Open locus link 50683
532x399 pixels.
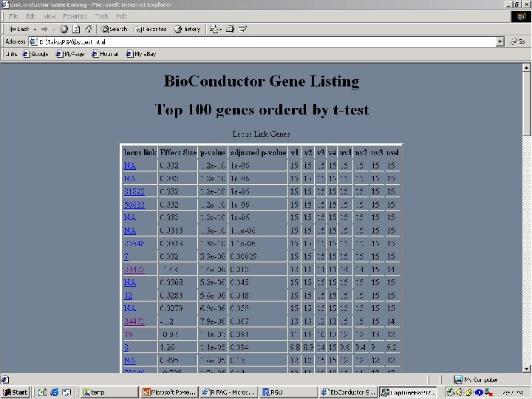click(x=134, y=205)
